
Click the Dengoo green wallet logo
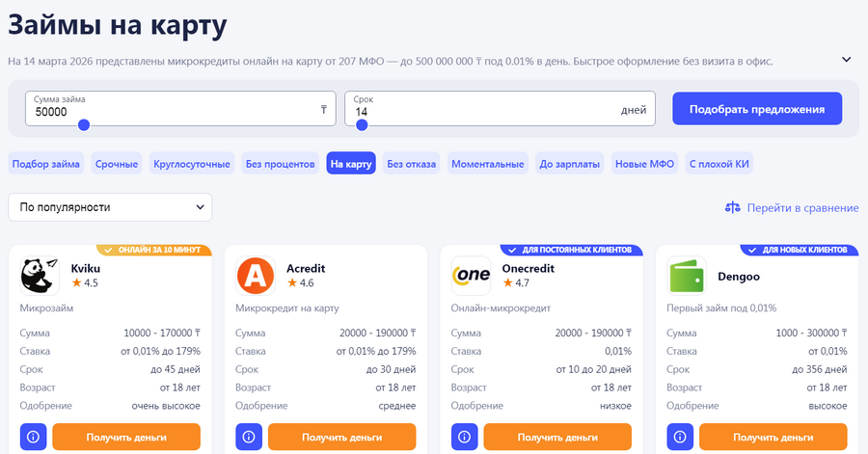click(x=687, y=276)
